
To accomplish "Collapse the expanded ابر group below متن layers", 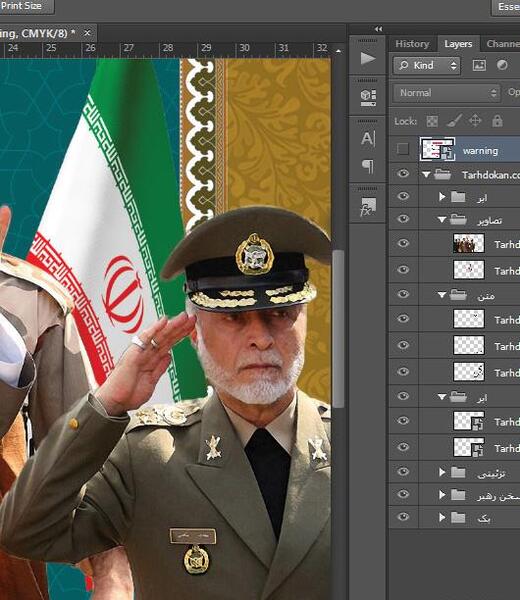I will [442, 397].
